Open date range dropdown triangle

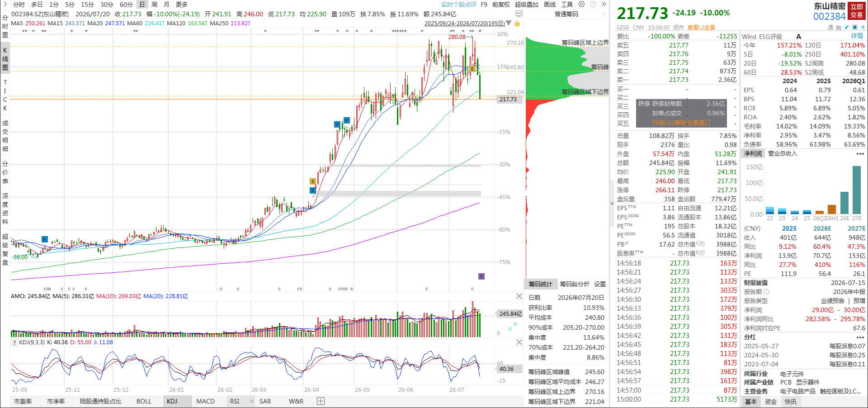(x=509, y=23)
